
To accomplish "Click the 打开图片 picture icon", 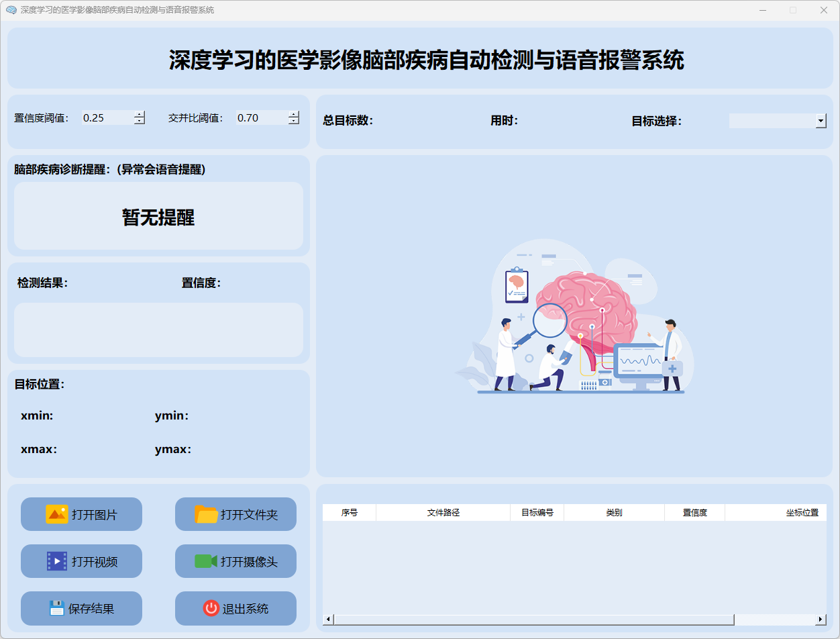I will click(57, 514).
